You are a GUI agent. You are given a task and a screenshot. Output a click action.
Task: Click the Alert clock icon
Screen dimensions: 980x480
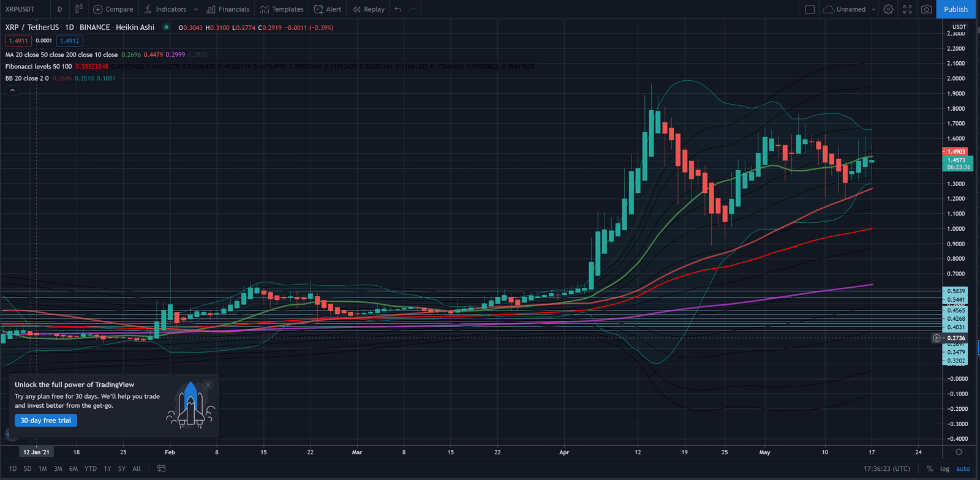click(318, 9)
